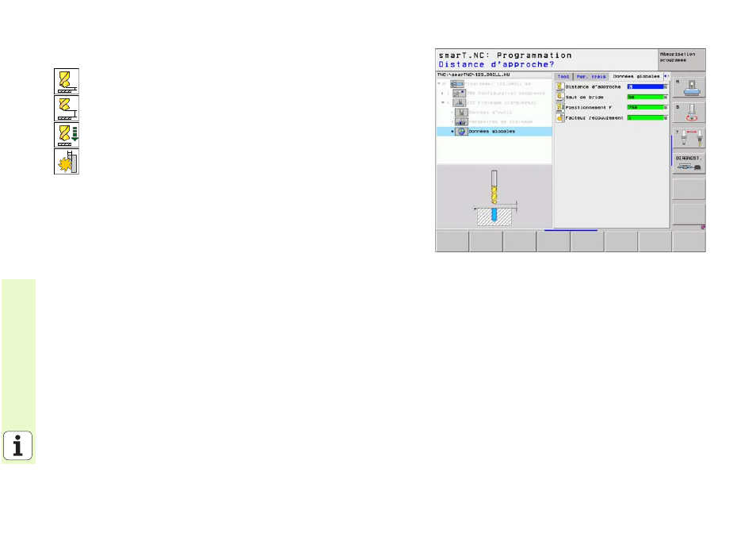Select the Facteur recouvrement field icon

[559, 117]
